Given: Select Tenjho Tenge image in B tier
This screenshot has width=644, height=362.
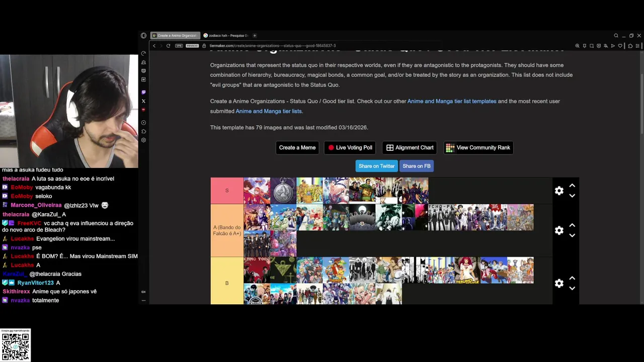Looking at the screenshot, I should (x=467, y=270).
